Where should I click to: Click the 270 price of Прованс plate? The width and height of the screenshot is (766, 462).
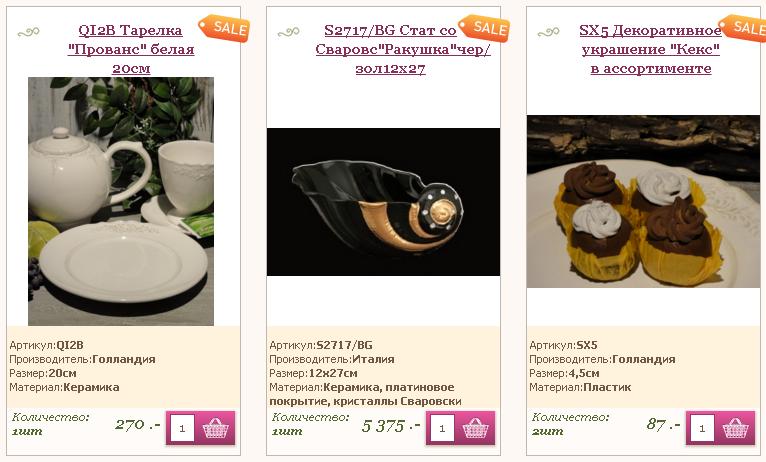(138, 425)
